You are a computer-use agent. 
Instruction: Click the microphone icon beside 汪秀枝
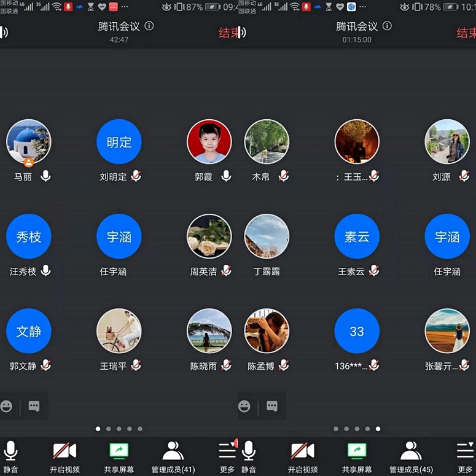(45, 271)
